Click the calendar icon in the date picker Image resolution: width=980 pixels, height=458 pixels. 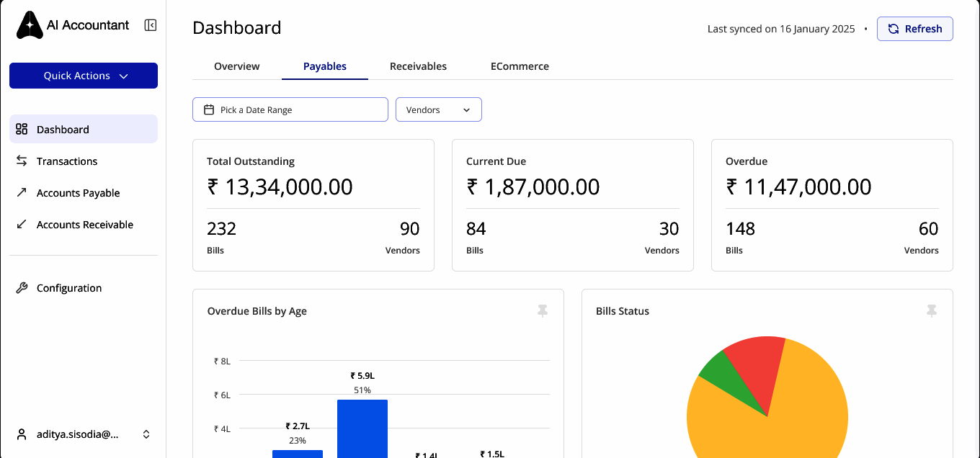pyautogui.click(x=208, y=109)
